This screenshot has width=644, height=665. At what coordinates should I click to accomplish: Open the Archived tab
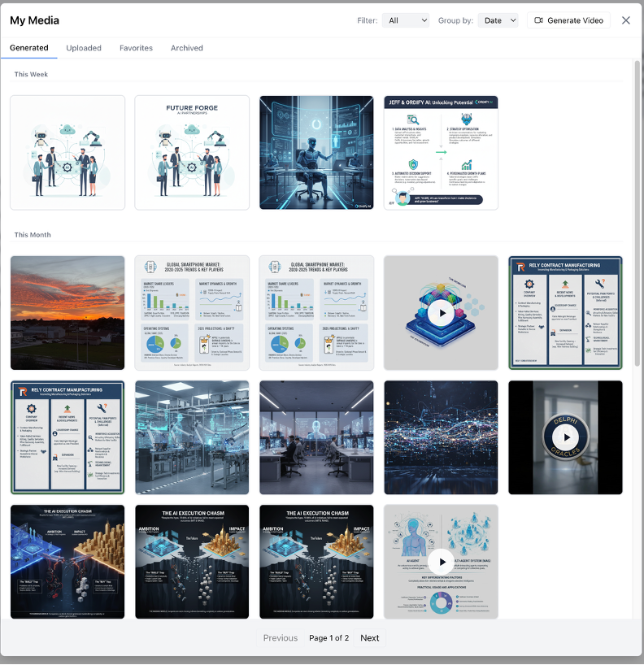187,48
